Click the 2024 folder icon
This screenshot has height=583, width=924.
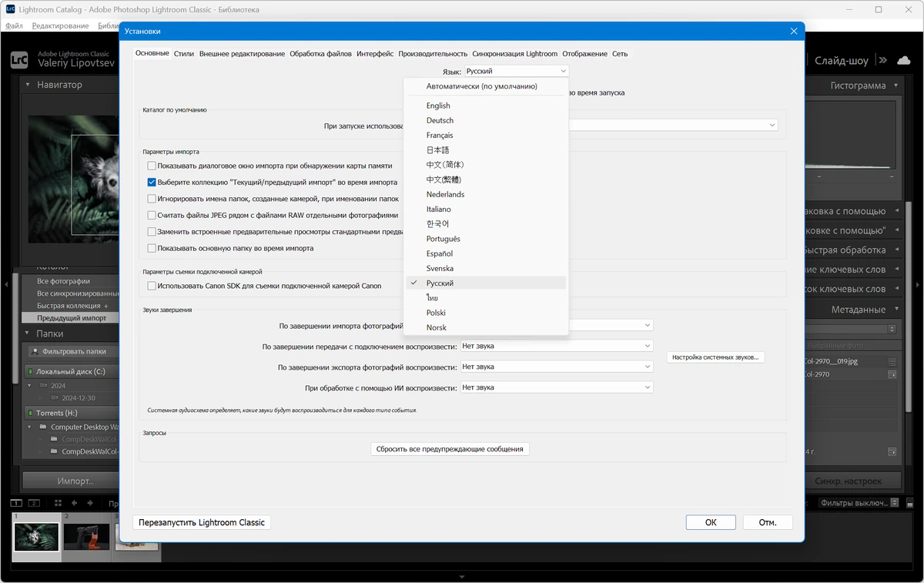click(45, 386)
